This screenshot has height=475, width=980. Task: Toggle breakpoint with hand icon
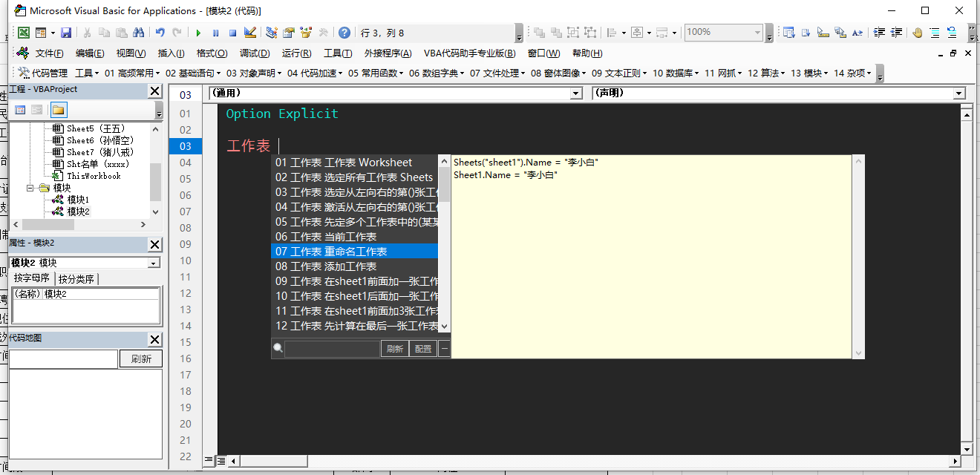[x=918, y=33]
